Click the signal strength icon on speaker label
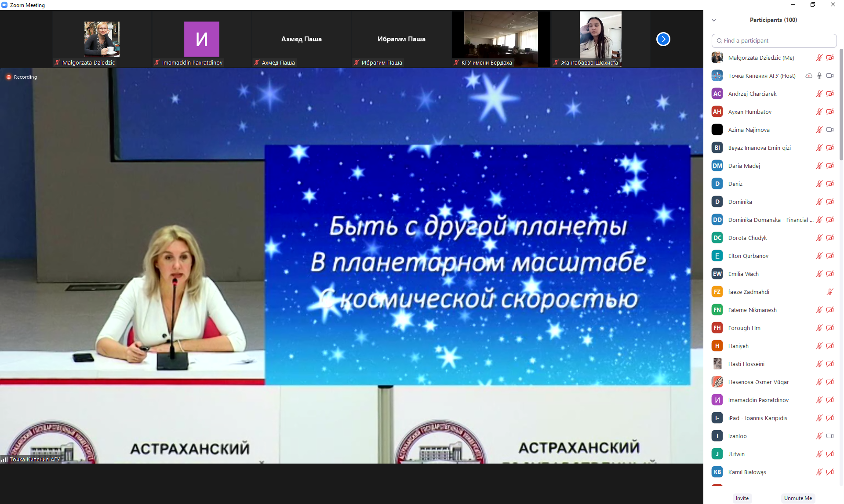 pyautogui.click(x=4, y=459)
